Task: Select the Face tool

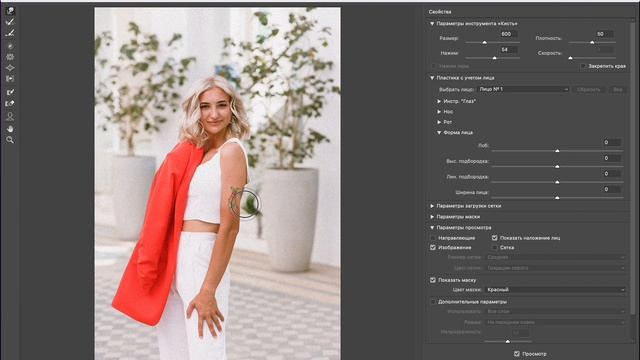Action: pos(10,117)
